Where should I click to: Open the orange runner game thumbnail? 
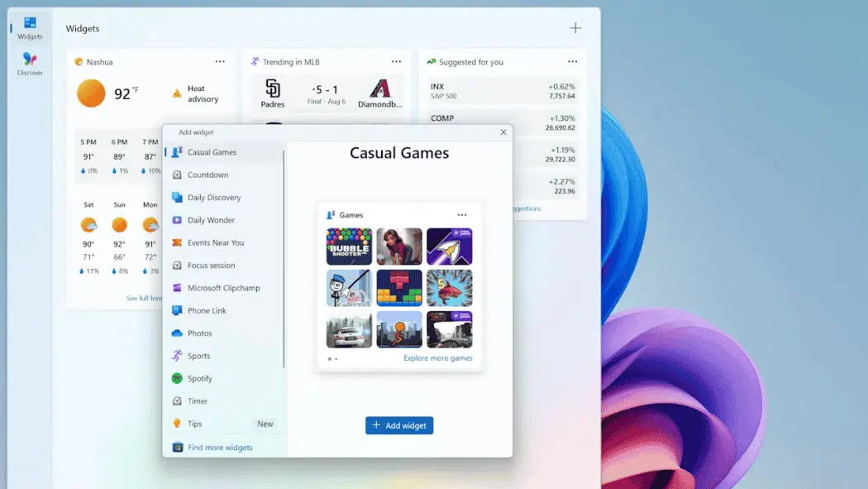[399, 329]
